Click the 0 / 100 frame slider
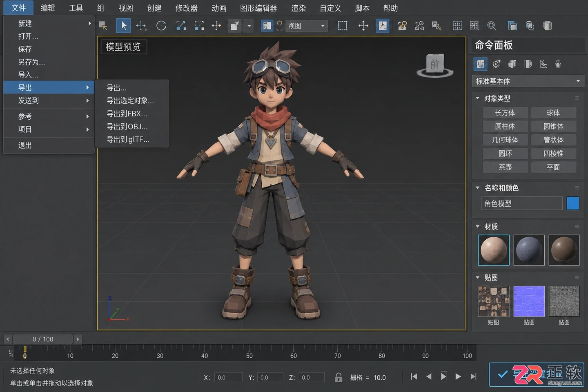Image resolution: width=588 pixels, height=392 pixels. click(43, 339)
